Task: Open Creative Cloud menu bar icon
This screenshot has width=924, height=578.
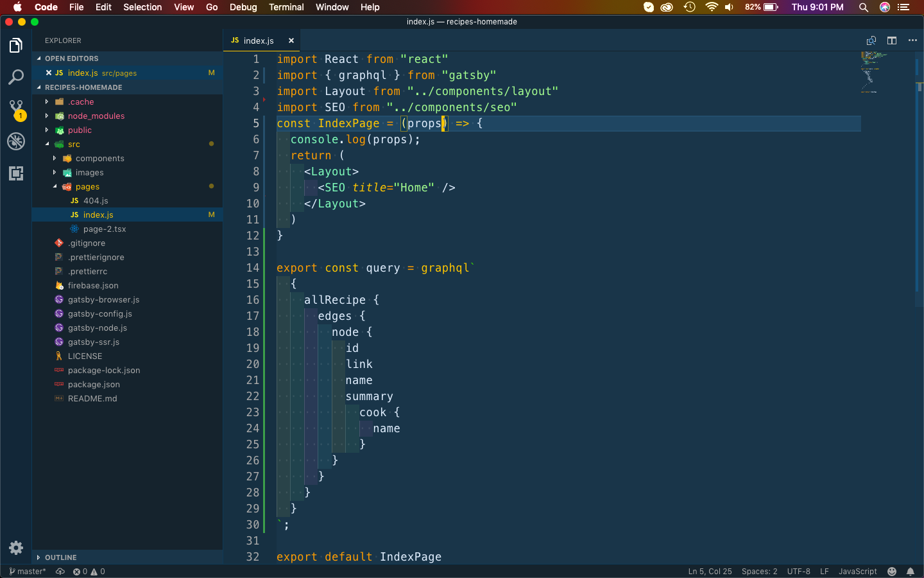Action: (667, 7)
